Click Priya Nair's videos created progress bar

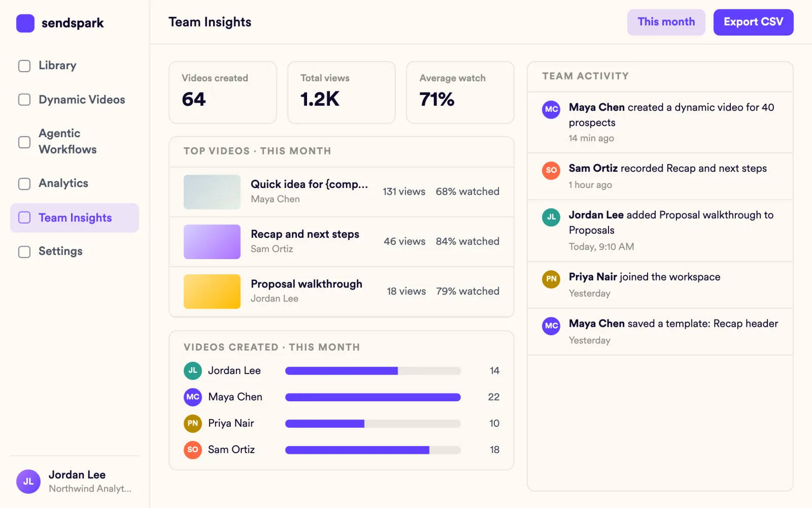[x=373, y=424]
